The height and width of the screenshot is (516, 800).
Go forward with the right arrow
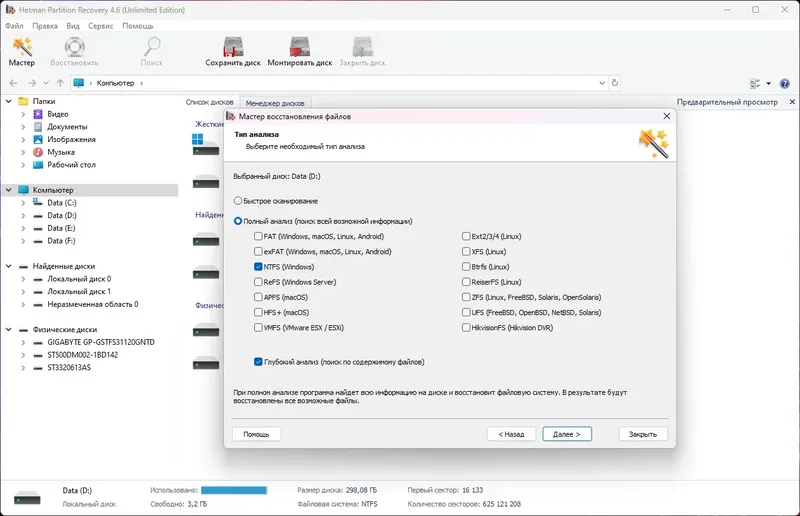click(x=32, y=83)
